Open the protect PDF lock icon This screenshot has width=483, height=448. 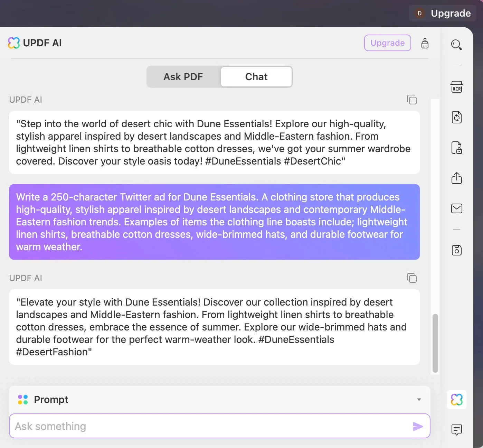(x=457, y=148)
